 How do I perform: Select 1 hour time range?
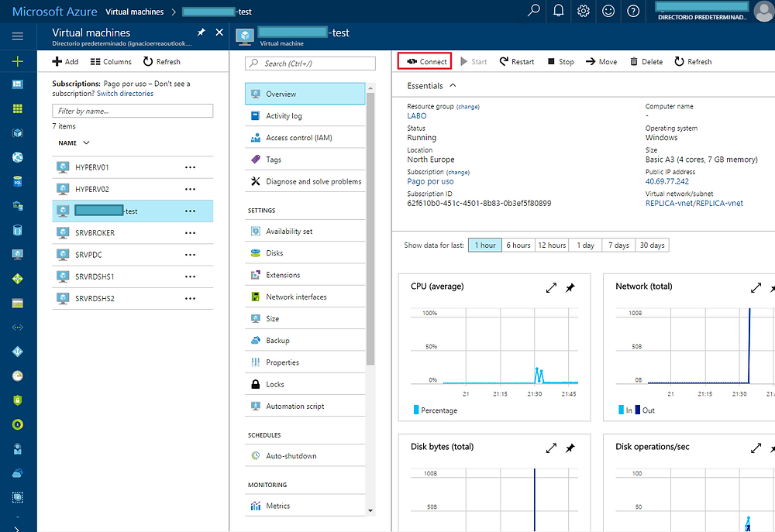[485, 245]
